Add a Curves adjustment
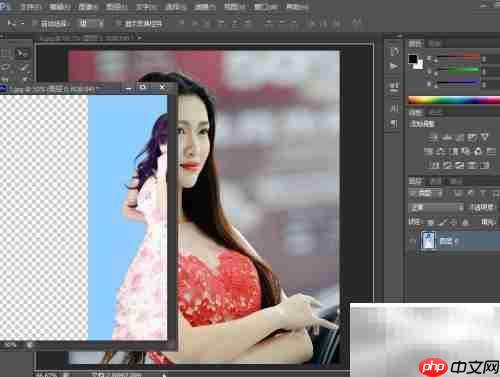Viewport: 500px width, 377px height. click(460, 136)
